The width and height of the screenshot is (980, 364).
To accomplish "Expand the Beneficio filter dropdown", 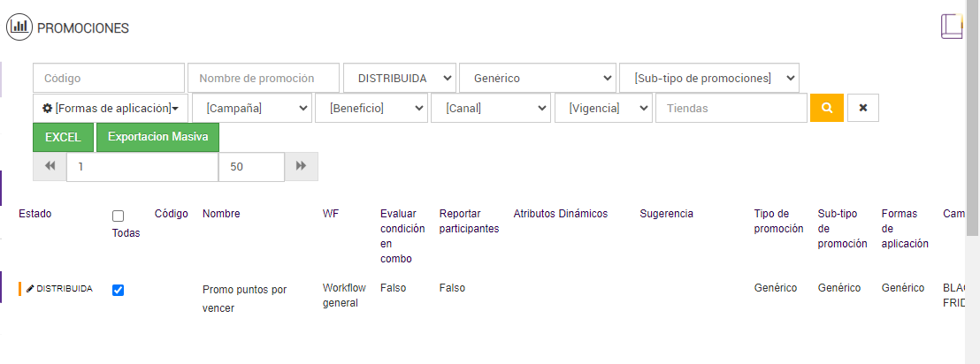I will tap(371, 108).
